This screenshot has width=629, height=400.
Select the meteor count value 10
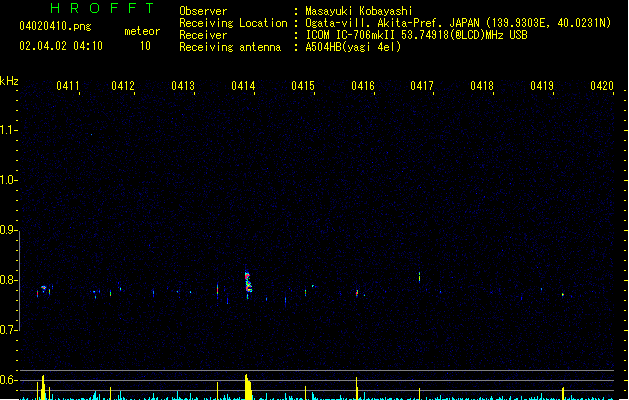tap(145, 46)
